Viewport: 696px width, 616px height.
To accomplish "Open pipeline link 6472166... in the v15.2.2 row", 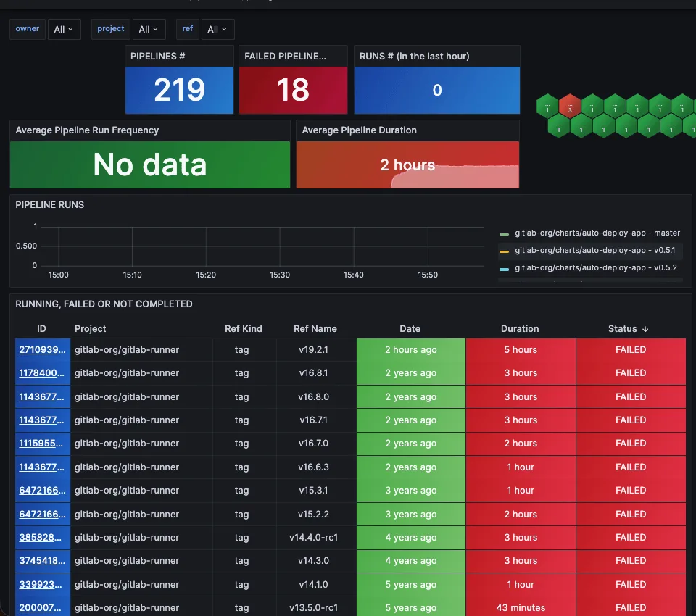I will [x=42, y=514].
